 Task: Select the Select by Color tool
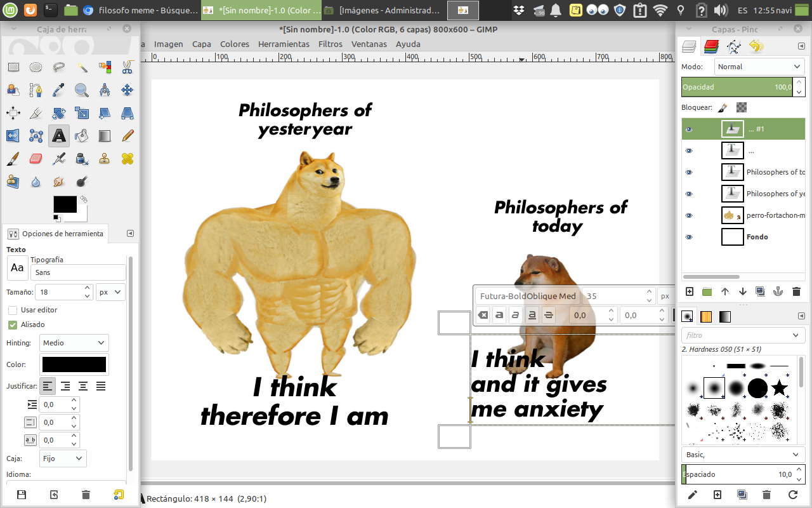[x=105, y=67]
